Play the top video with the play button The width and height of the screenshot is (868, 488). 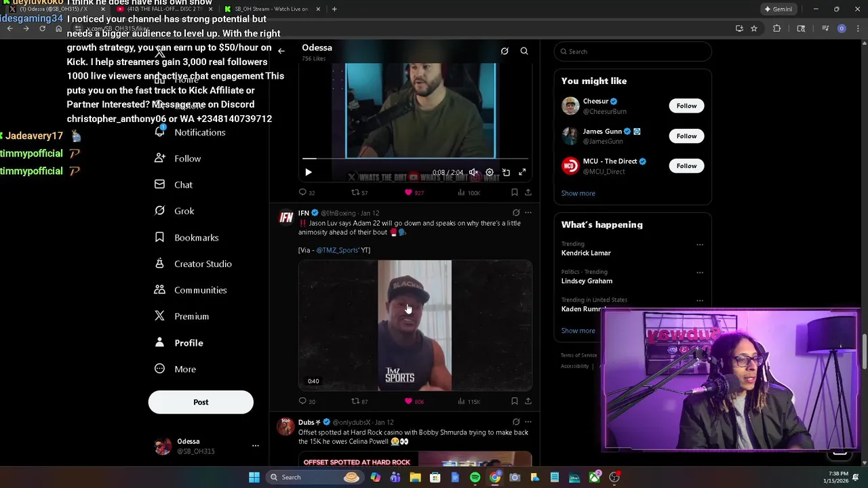tap(309, 172)
